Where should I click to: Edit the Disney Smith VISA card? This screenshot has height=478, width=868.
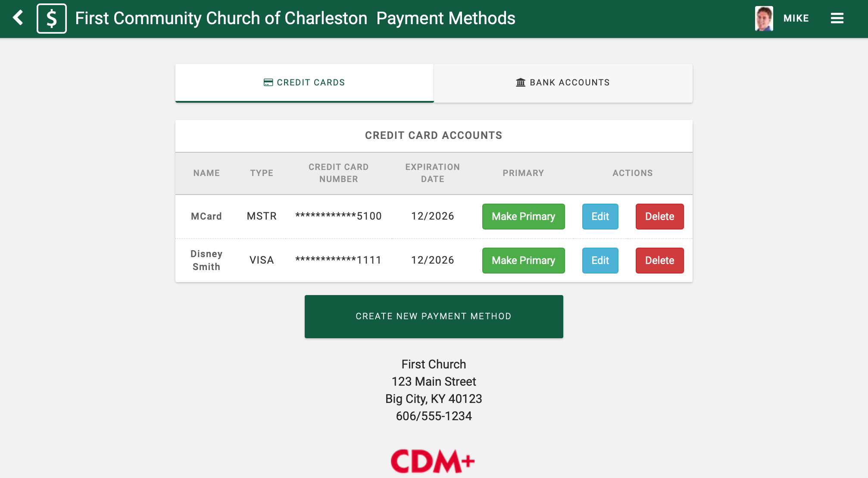tap(600, 261)
